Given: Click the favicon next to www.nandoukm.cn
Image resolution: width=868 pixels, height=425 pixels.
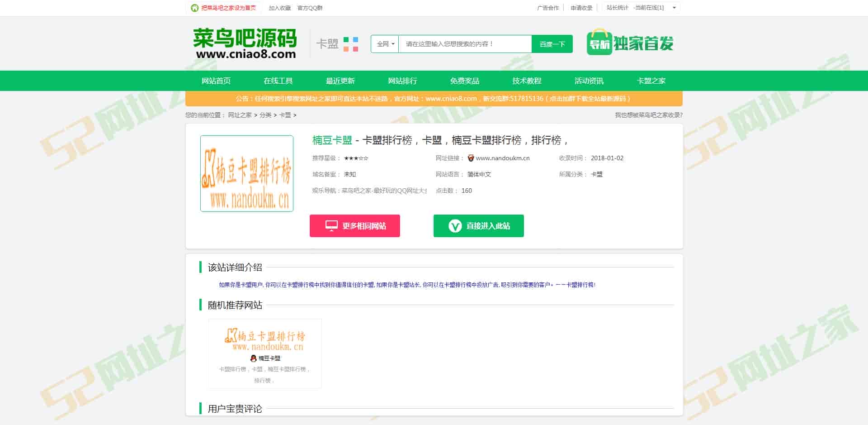Looking at the screenshot, I should [x=471, y=158].
